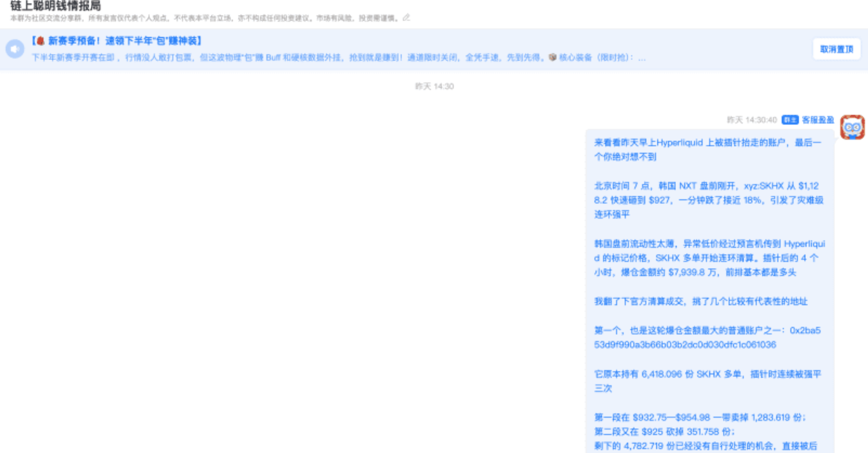Click the red bell emoji in announcement title
Image resolution: width=868 pixels, height=453 pixels.
click(x=40, y=41)
